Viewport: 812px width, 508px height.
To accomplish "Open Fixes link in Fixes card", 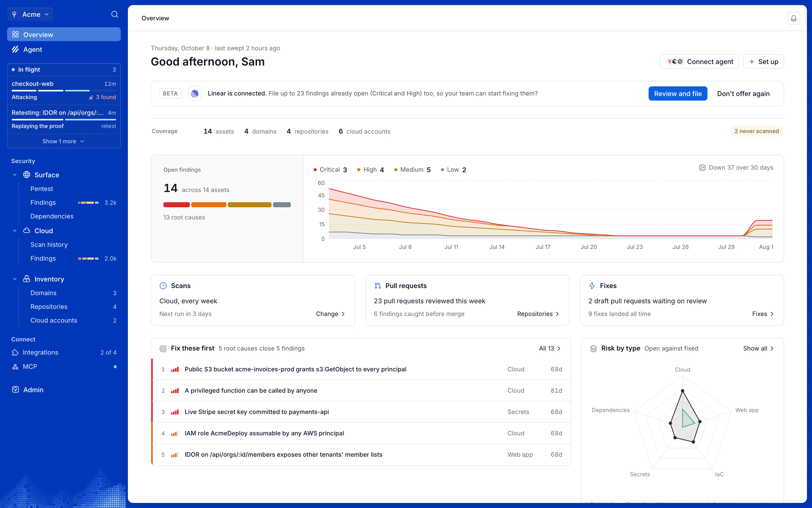I will point(763,314).
